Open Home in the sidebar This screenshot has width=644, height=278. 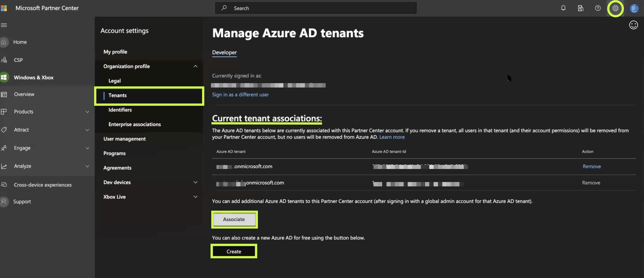[20, 42]
